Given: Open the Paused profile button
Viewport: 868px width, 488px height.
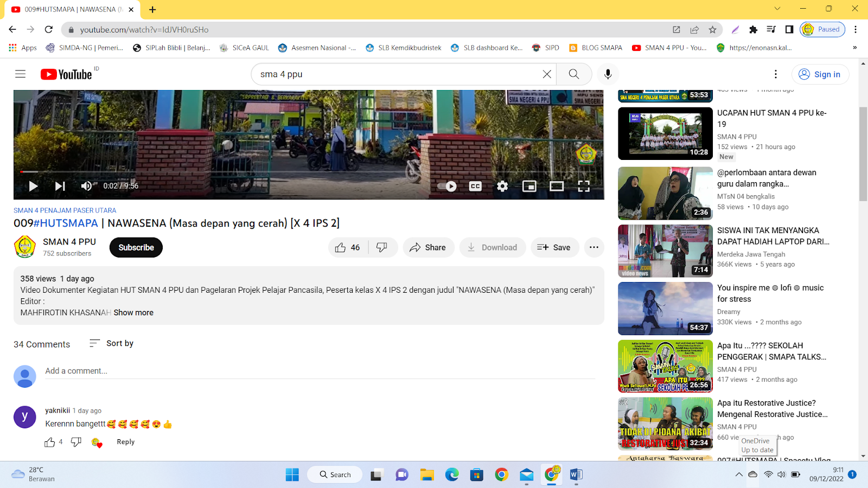Looking at the screenshot, I should tap(822, 29).
